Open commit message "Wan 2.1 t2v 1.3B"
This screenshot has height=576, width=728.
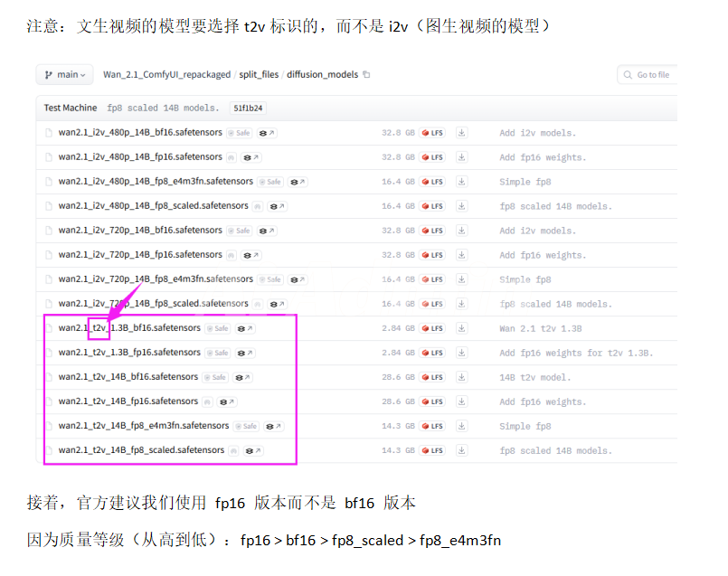click(542, 328)
